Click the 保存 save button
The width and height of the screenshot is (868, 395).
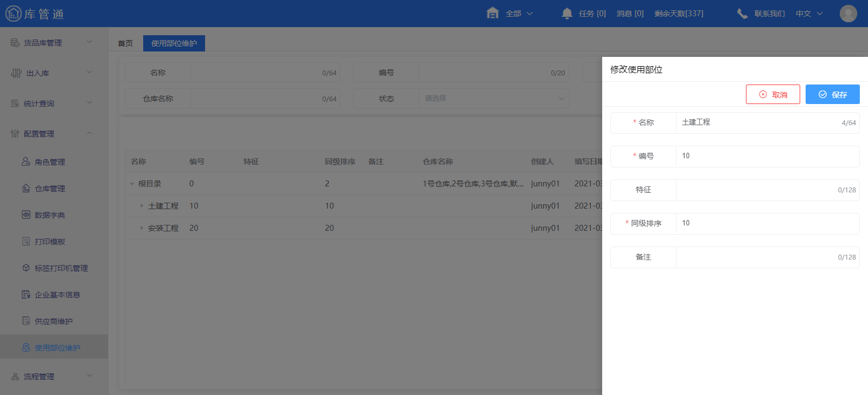[x=833, y=94]
